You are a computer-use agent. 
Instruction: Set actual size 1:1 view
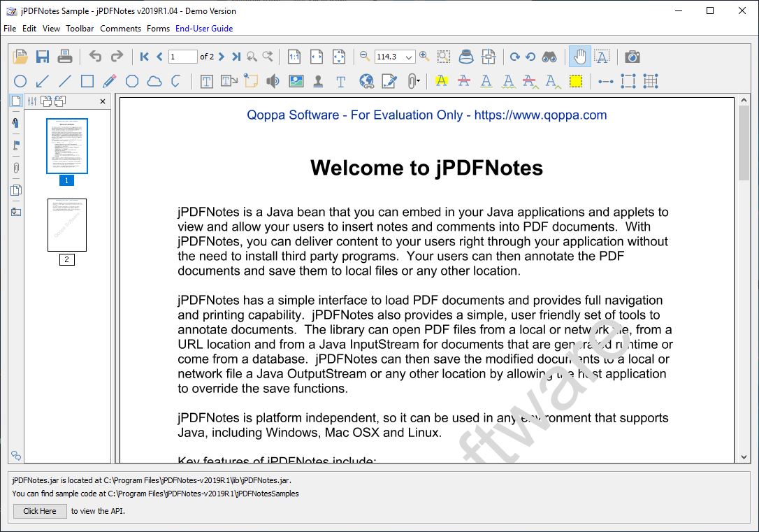[x=294, y=57]
